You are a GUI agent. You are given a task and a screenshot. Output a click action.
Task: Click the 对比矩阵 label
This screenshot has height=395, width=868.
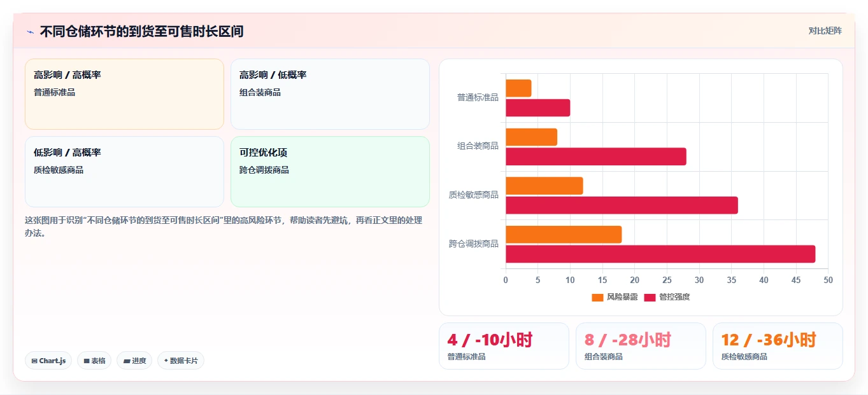[825, 31]
